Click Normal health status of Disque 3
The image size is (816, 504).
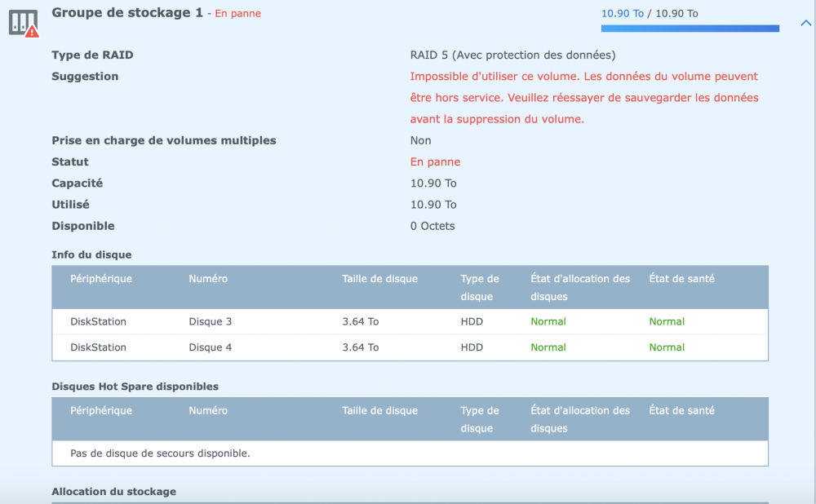click(667, 321)
